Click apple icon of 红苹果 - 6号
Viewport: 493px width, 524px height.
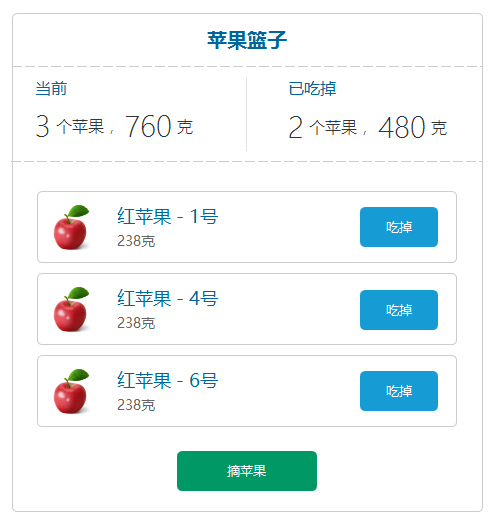(72, 391)
